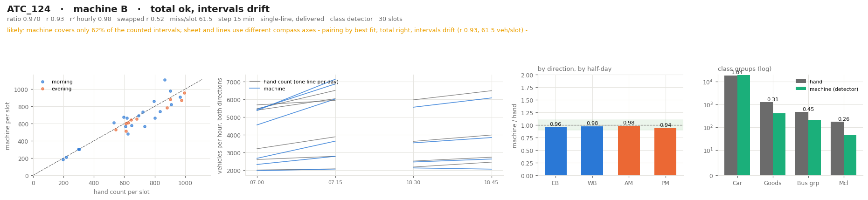Select the orange PM half-day bar

[666, 152]
